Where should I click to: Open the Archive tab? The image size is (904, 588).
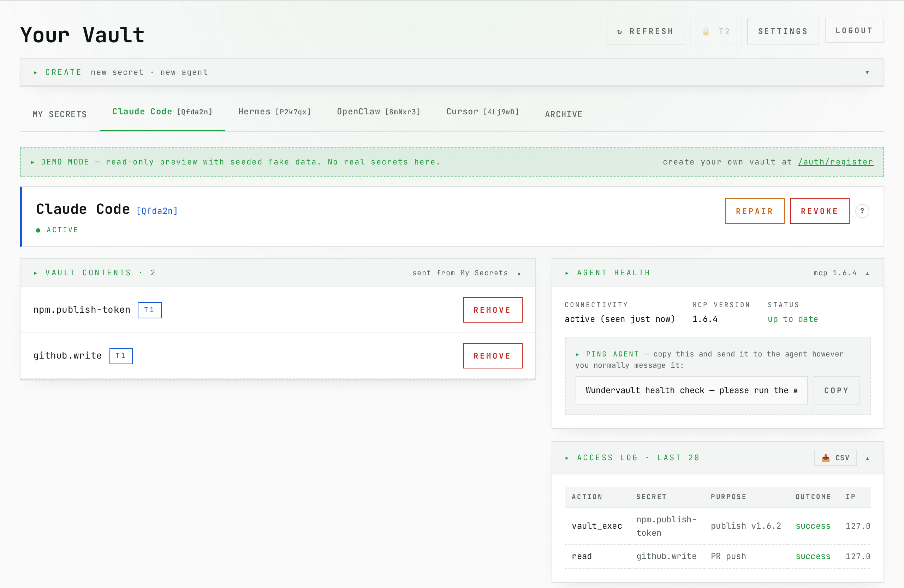point(563,114)
